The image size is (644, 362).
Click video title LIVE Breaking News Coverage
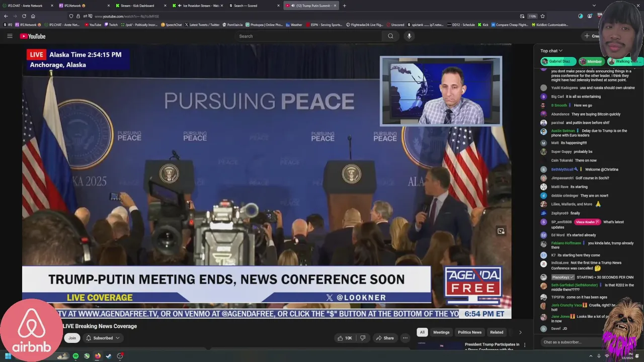tap(100, 326)
